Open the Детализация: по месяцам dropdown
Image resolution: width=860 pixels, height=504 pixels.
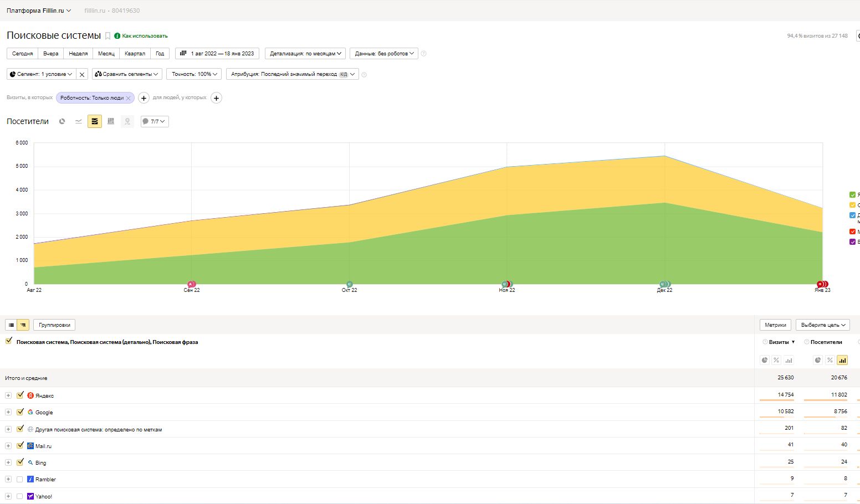[x=305, y=54]
